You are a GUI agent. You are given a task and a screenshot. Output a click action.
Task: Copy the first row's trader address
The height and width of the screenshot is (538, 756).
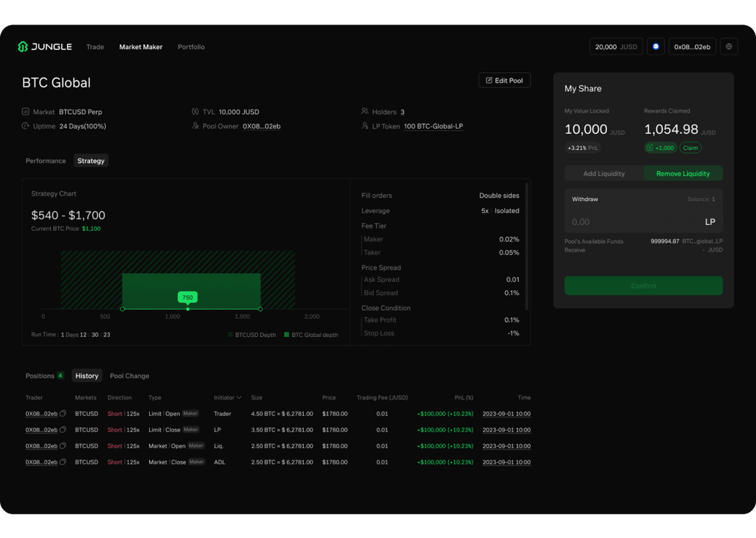tap(63, 414)
